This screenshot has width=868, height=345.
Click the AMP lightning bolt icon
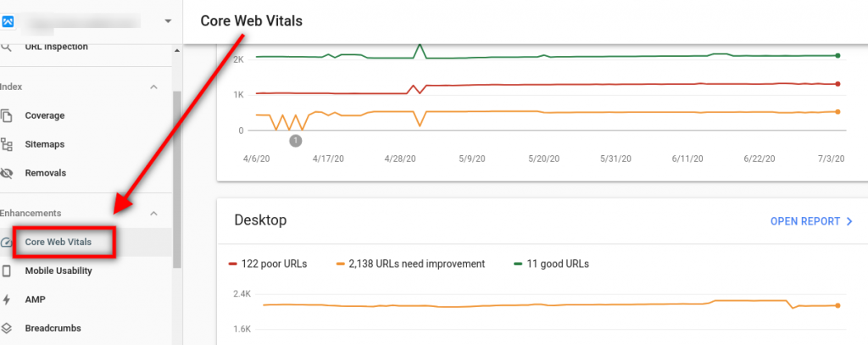(7, 300)
